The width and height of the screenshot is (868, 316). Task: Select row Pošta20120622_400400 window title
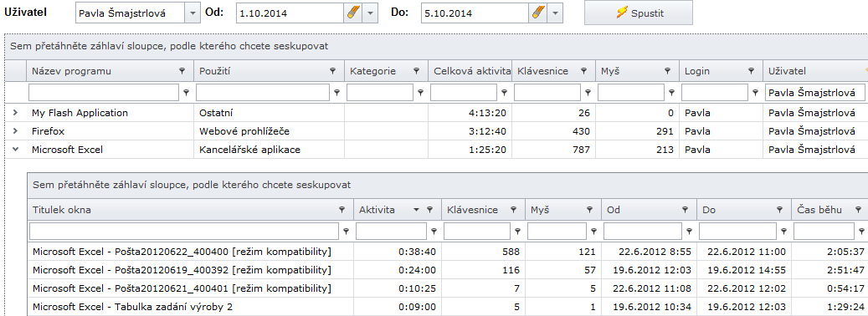182,252
